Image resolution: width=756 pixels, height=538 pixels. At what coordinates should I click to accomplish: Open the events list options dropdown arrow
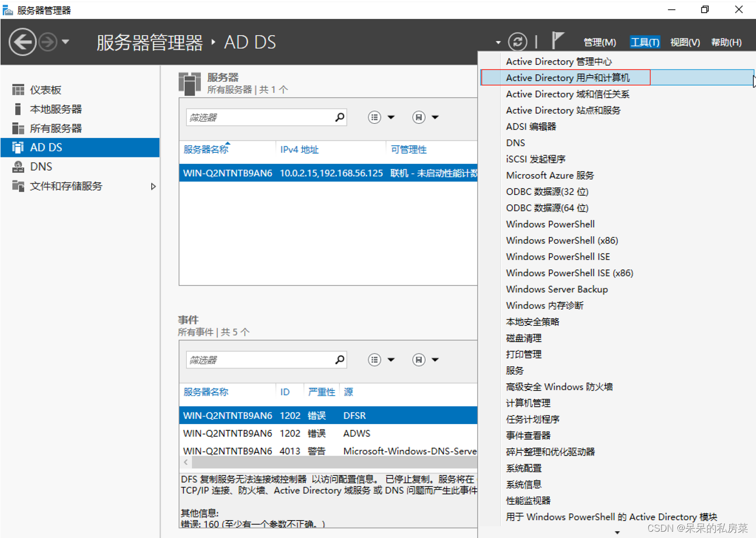[x=391, y=360]
